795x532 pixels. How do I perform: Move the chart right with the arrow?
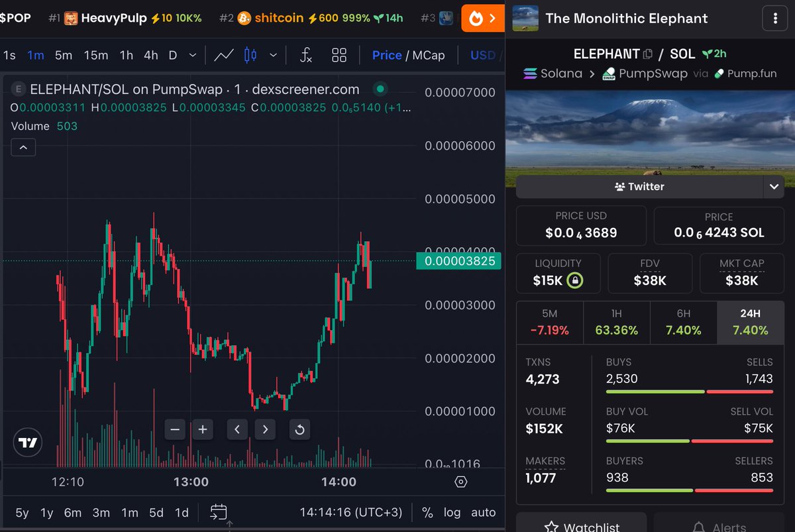[265, 429]
